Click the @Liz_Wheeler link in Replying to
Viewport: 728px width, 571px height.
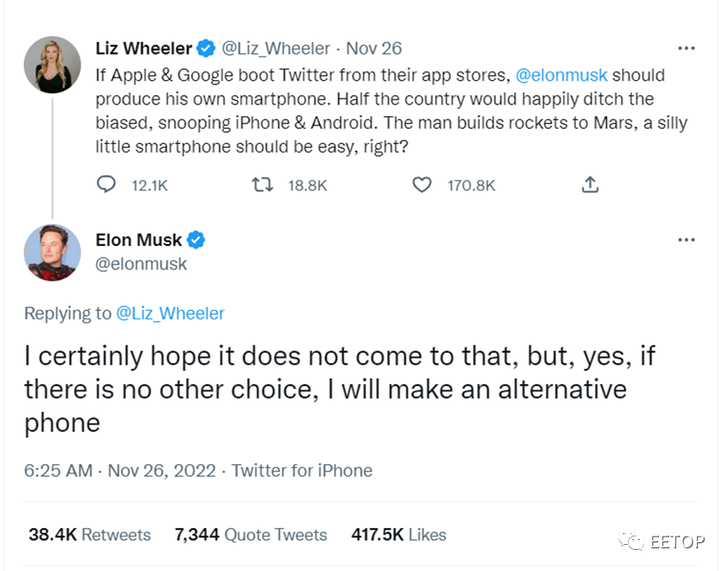170,313
